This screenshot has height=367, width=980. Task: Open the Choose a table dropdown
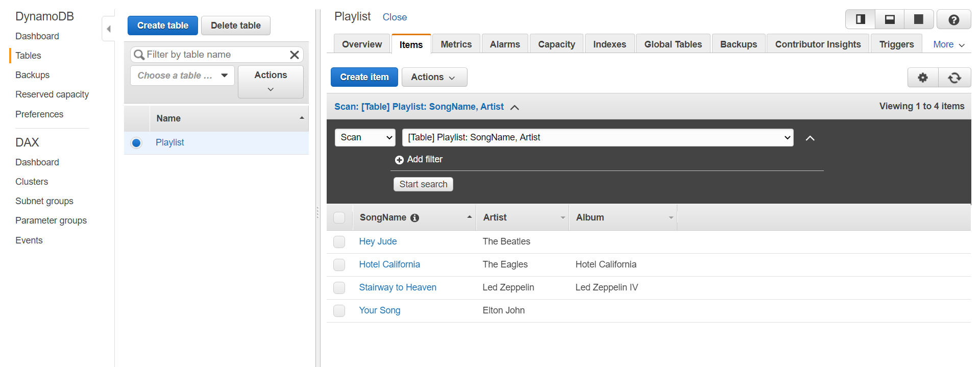[x=182, y=76]
